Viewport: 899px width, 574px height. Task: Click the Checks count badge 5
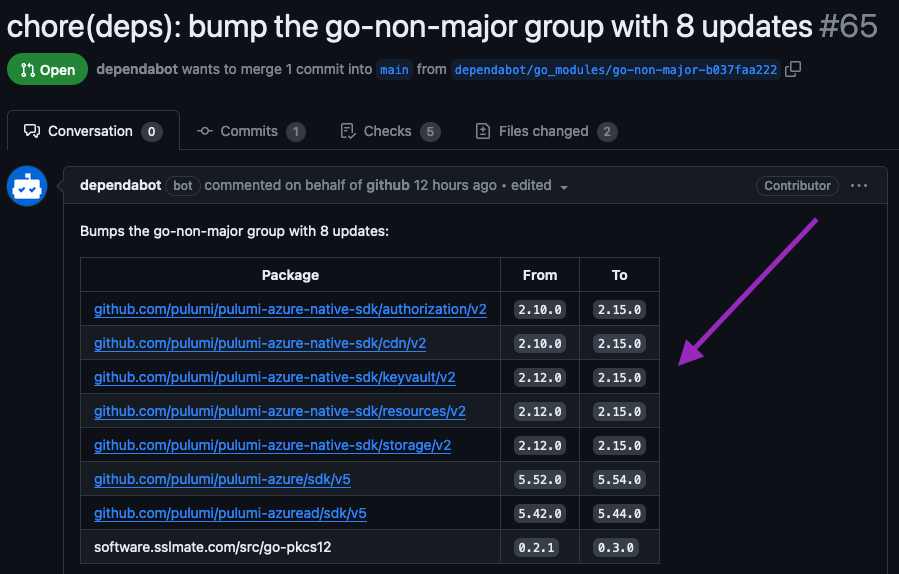(430, 132)
